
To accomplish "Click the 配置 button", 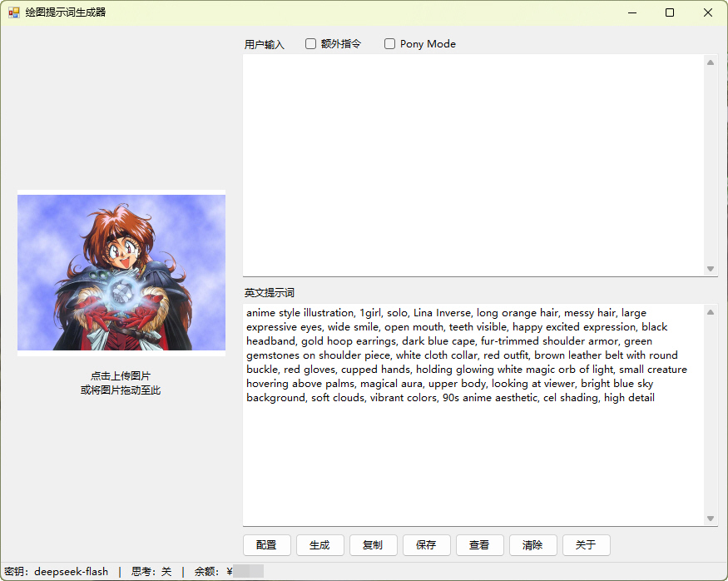I will tap(266, 544).
